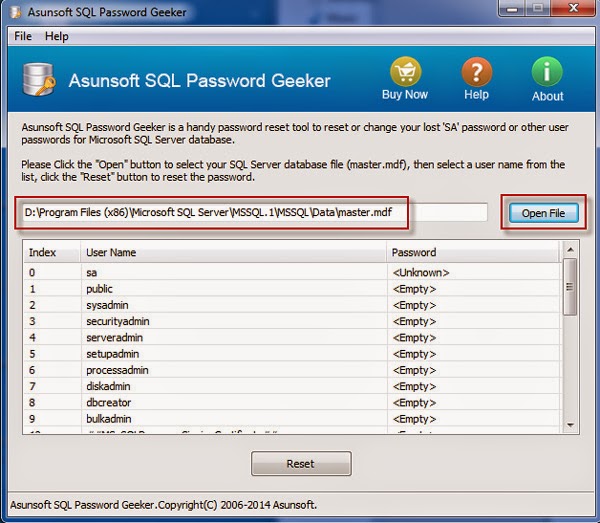Click the copyright status bar text
Screen dimensions: 600x523
coord(163,505)
